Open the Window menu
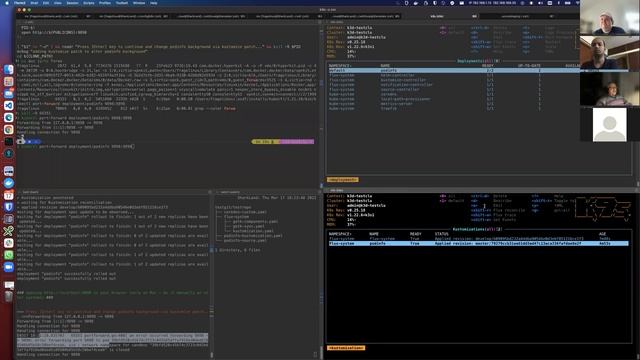The image size is (640, 360). click(139, 3)
